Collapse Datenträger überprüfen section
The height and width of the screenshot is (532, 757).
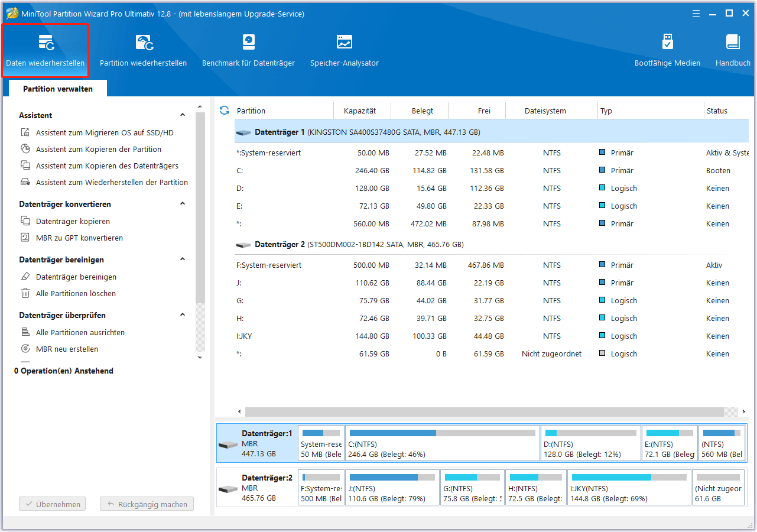click(183, 315)
